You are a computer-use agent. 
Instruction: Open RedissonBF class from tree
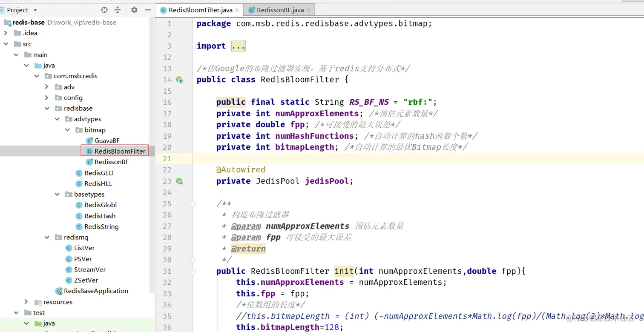click(x=112, y=162)
